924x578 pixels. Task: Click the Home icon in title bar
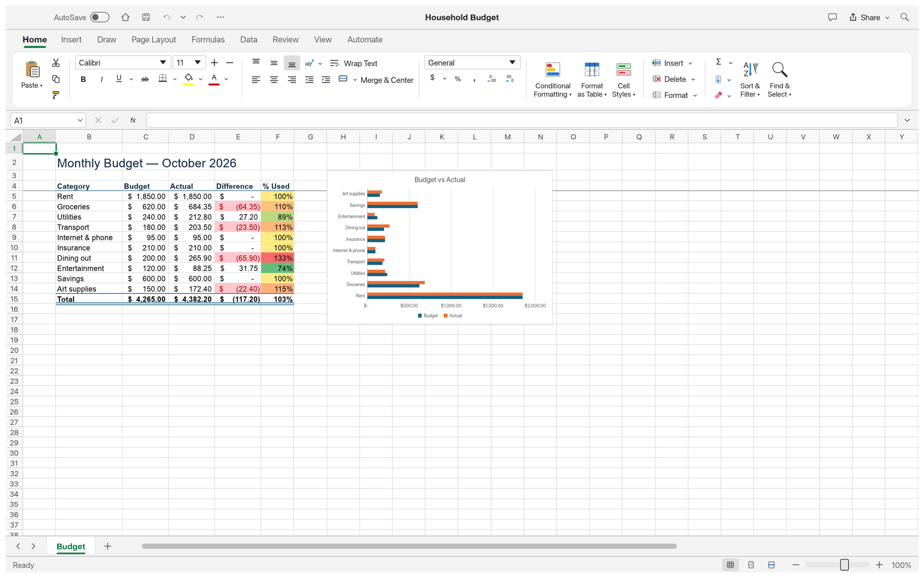125,17
